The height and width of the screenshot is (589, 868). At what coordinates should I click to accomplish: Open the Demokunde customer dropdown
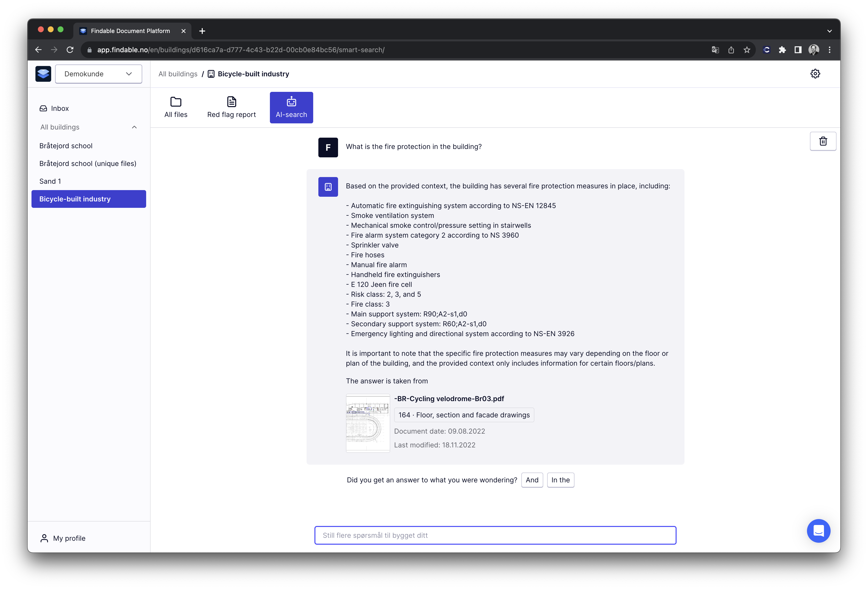pos(98,74)
